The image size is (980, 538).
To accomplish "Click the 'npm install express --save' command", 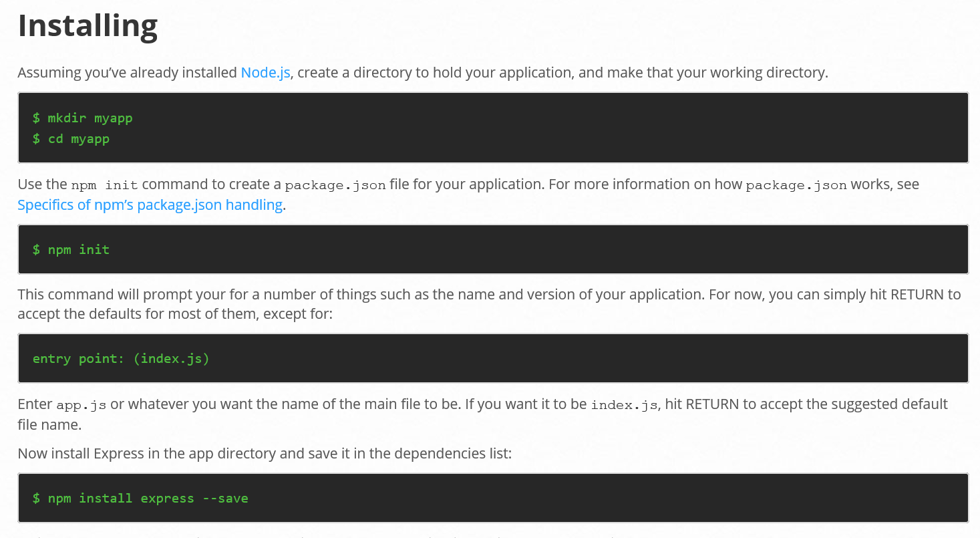I will coord(140,498).
